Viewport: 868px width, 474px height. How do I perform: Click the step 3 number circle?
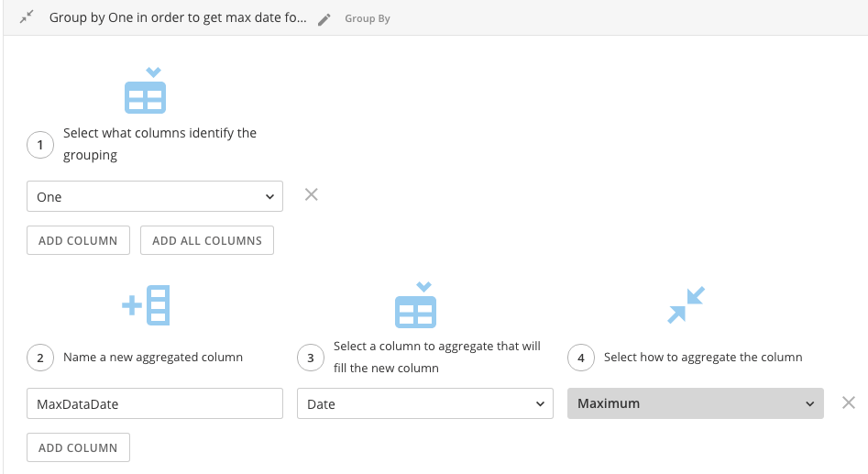click(311, 358)
